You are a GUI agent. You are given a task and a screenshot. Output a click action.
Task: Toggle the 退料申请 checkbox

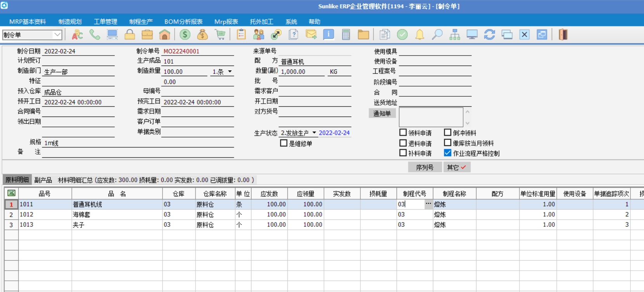(403, 143)
